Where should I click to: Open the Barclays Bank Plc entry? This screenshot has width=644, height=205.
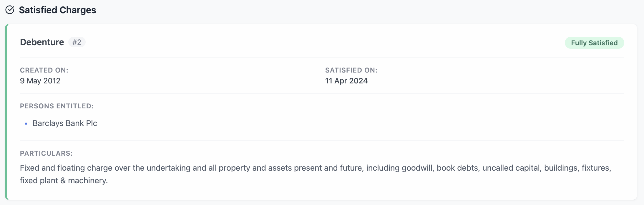click(x=65, y=123)
